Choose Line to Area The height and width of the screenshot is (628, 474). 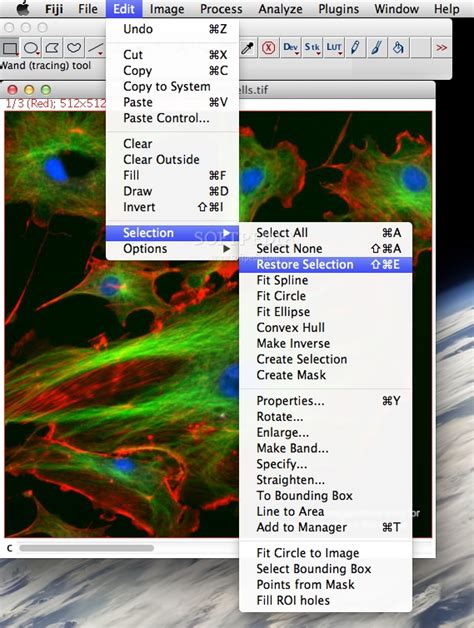point(326,511)
